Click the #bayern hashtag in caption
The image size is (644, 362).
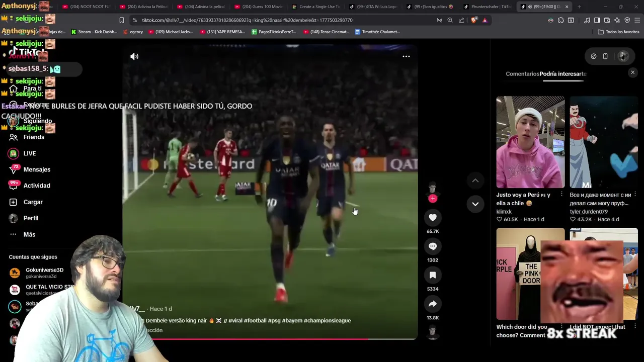[x=292, y=320]
